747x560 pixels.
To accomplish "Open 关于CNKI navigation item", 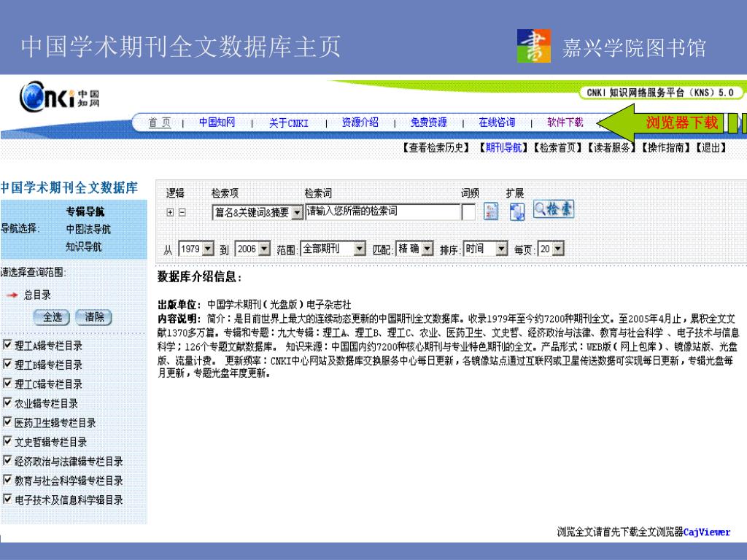I will pyautogui.click(x=289, y=122).
